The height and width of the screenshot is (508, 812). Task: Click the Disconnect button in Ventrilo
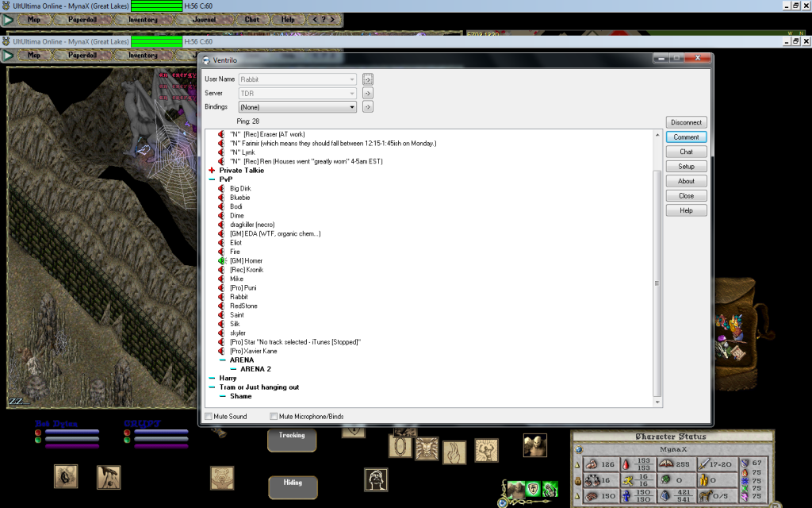pos(686,122)
